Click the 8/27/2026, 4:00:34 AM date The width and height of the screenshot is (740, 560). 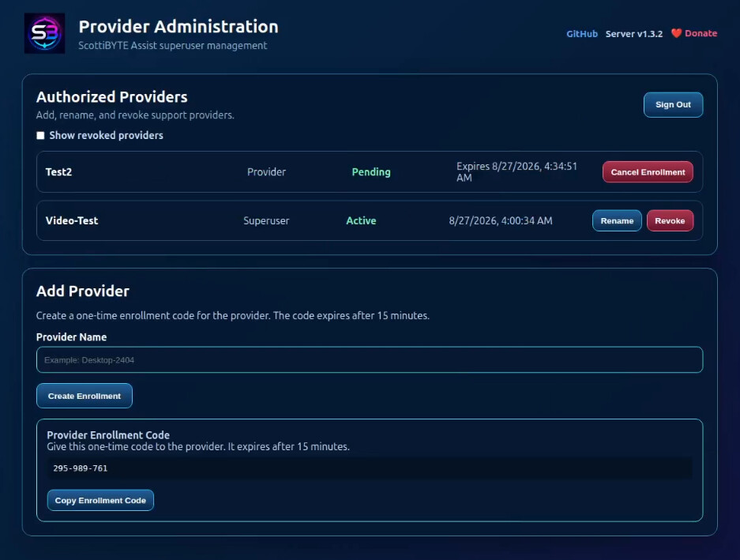[500, 220]
